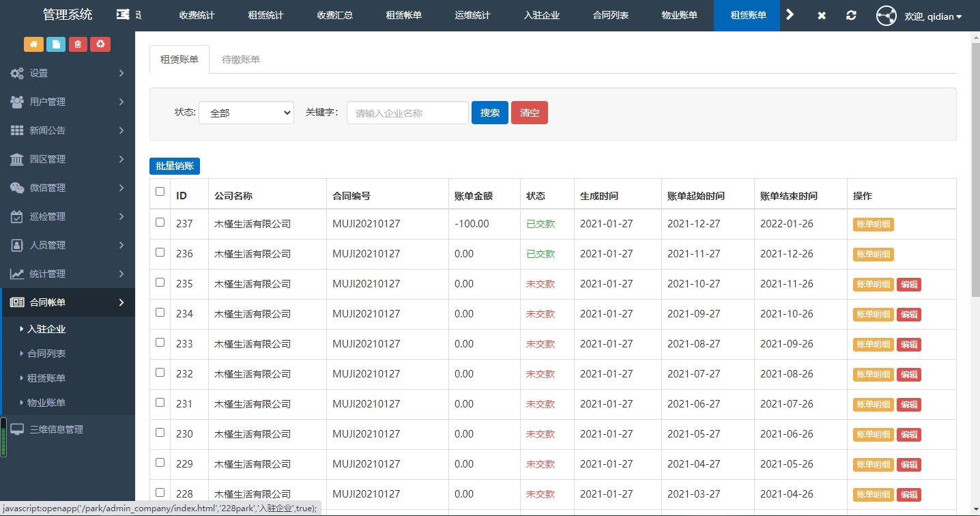Check the row with ID 235
The width and height of the screenshot is (980, 516).
160,282
